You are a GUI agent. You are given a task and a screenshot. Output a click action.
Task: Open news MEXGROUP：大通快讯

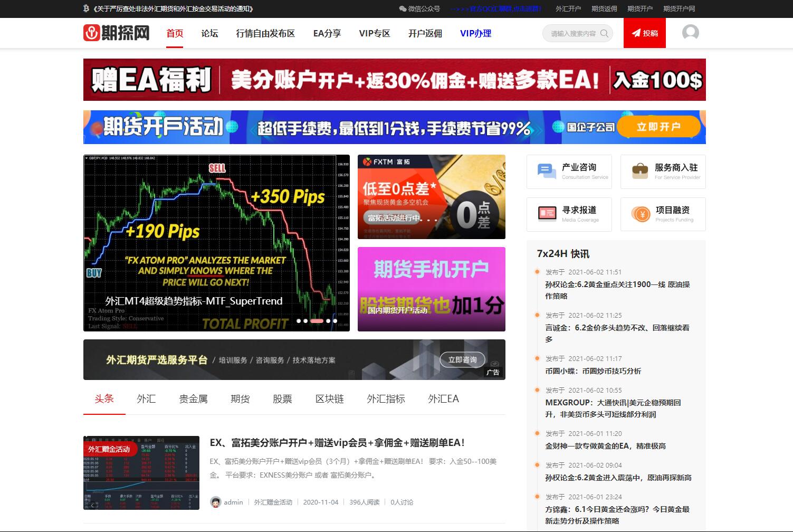[x=613, y=408]
